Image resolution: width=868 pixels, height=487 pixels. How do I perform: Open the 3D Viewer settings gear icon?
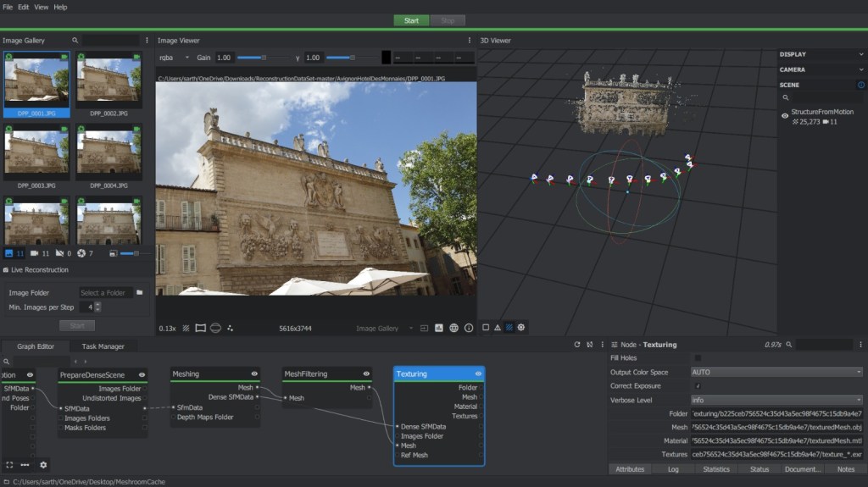[521, 328]
